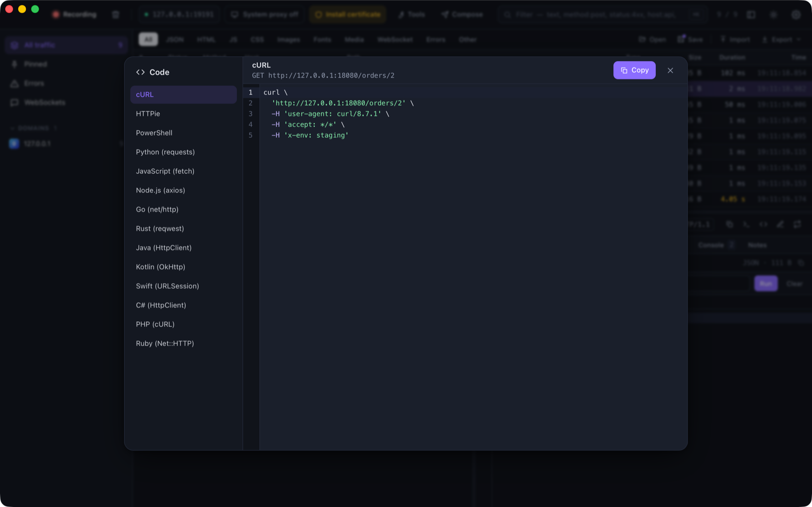Screen dimensions: 812x507
Task: Select PowerShell code format
Action: coord(183,133)
